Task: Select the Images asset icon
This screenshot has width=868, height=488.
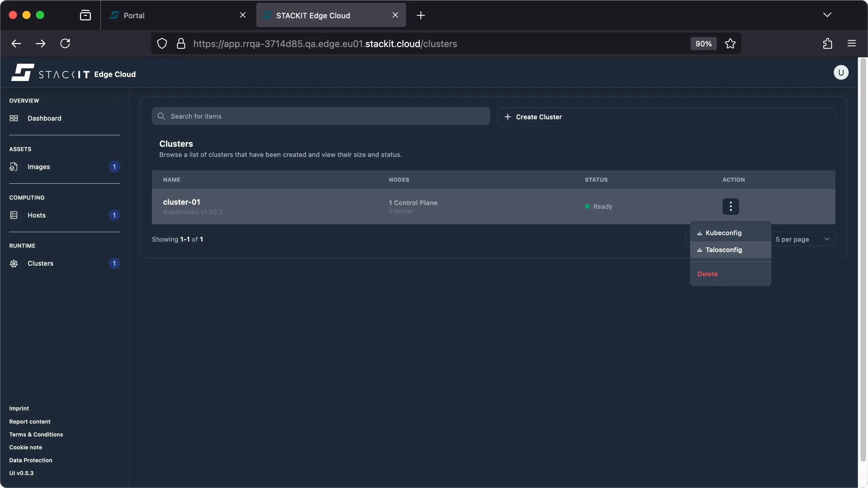Action: (14, 166)
